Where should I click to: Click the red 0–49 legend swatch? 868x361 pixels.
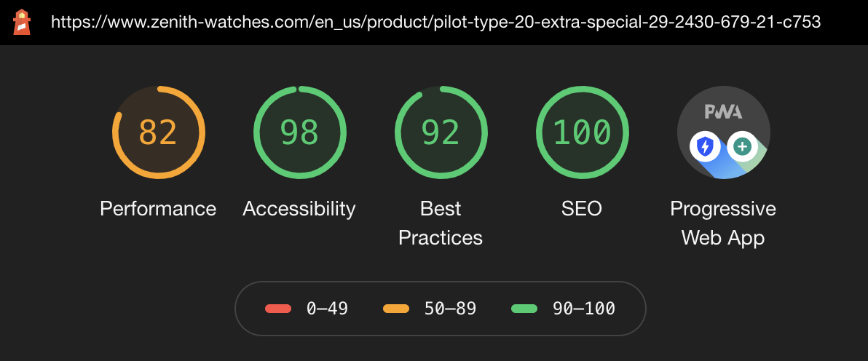point(278,309)
